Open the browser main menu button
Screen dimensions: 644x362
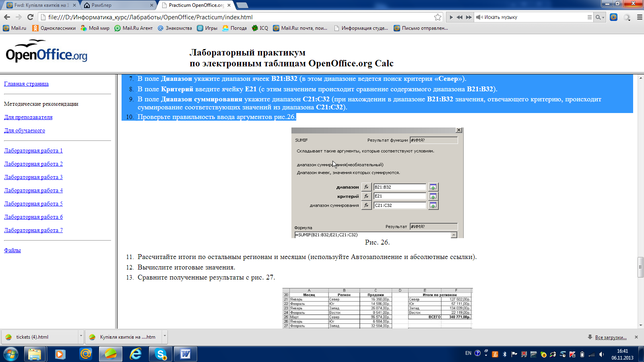(640, 17)
